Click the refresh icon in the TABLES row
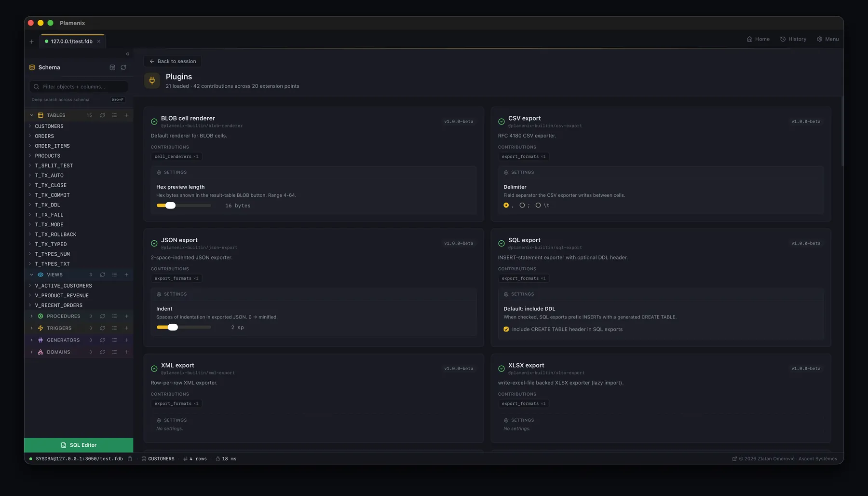Screen dimensions: 868x496 (x=102, y=115)
